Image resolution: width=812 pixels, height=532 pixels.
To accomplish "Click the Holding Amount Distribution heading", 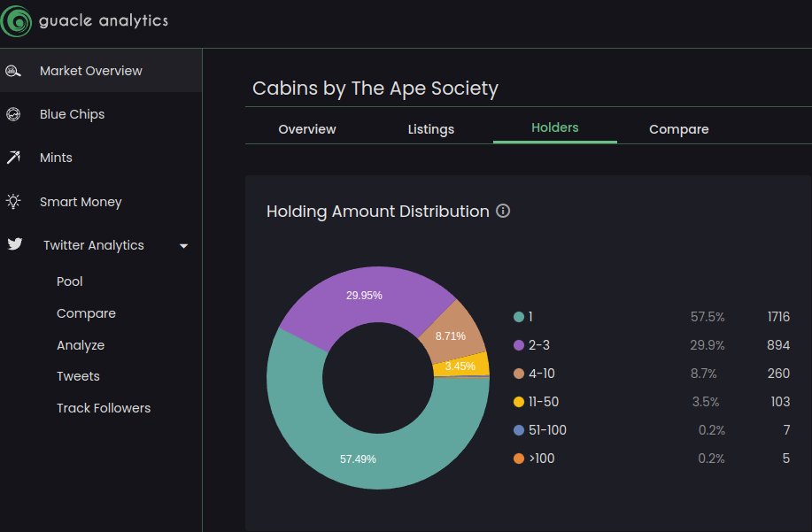I will [x=378, y=212].
